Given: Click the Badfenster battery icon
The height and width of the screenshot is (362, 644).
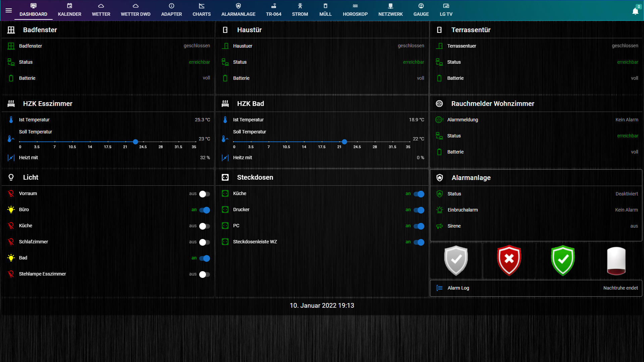Looking at the screenshot, I should click(11, 78).
